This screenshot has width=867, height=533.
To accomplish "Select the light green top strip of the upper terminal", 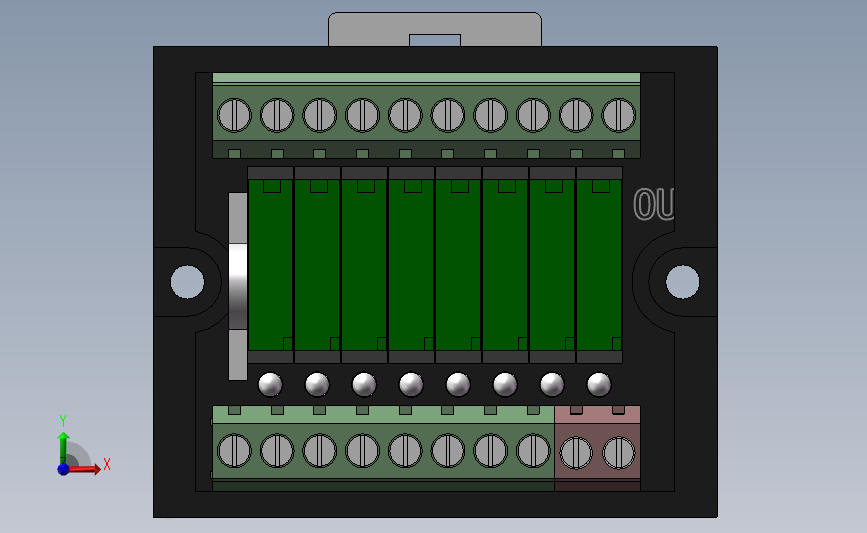I will [x=426, y=78].
